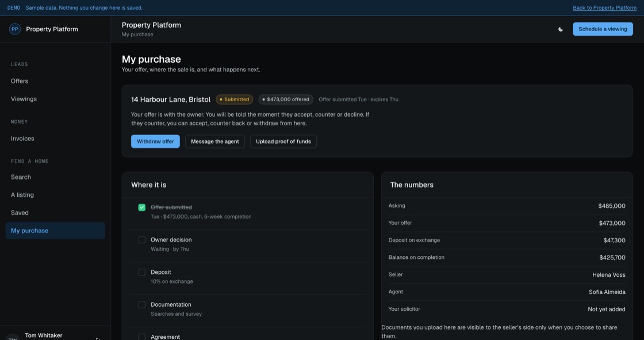644x340 pixels.
Task: Open Offers in the sidebar
Action: [x=55, y=81]
